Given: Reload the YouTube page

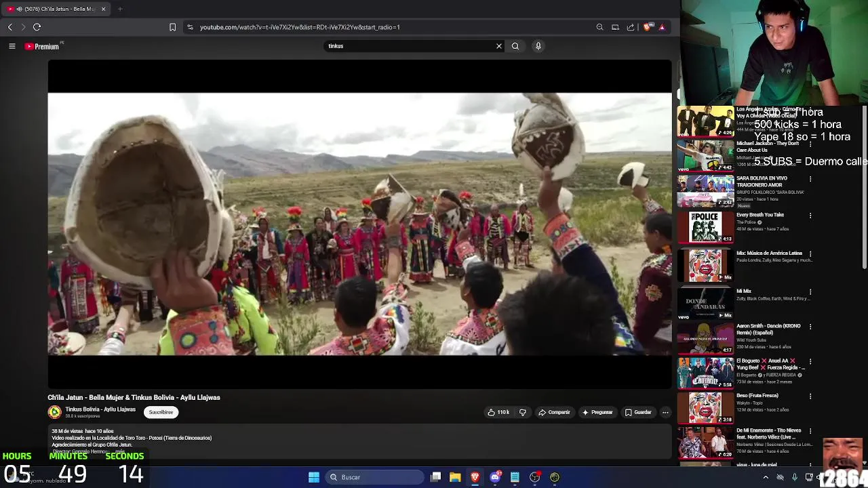Looking at the screenshot, I should [x=37, y=27].
